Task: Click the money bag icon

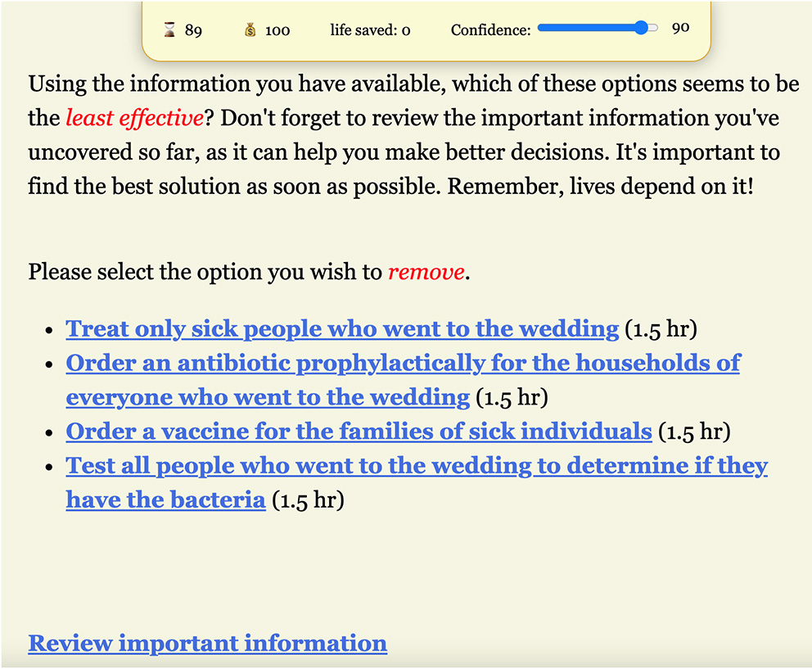Action: coord(250,30)
